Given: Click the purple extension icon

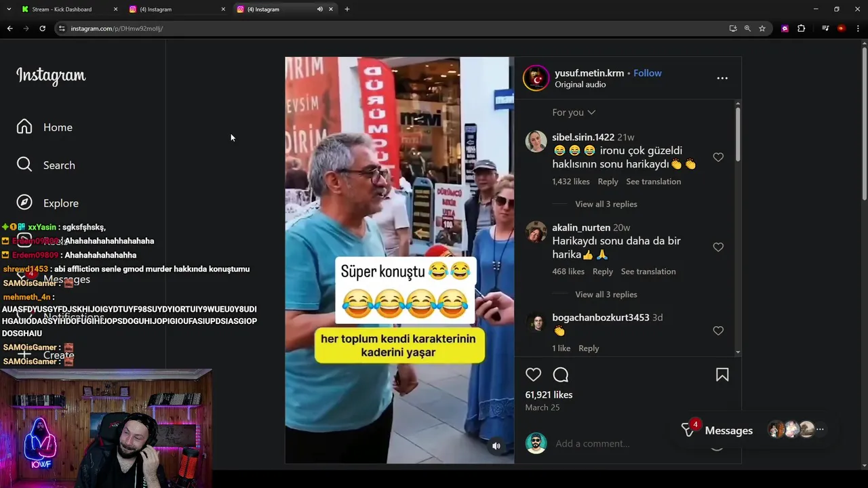Looking at the screenshot, I should (785, 28).
